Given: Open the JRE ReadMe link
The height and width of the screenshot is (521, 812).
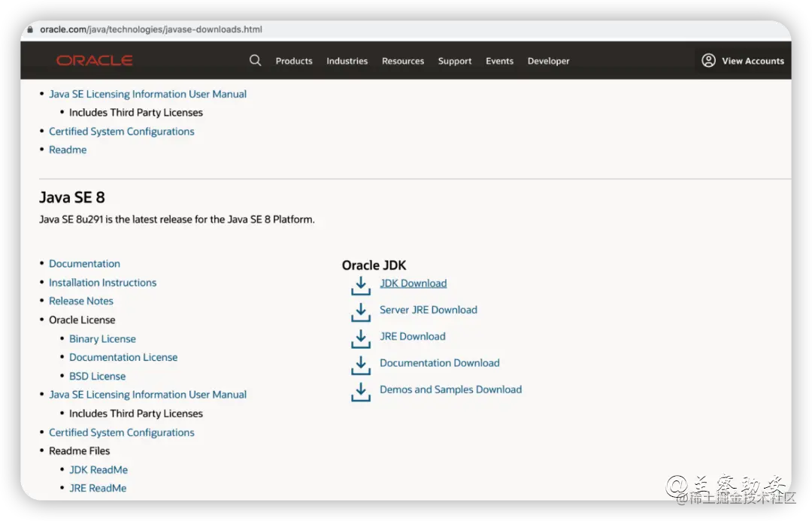Looking at the screenshot, I should tap(98, 488).
